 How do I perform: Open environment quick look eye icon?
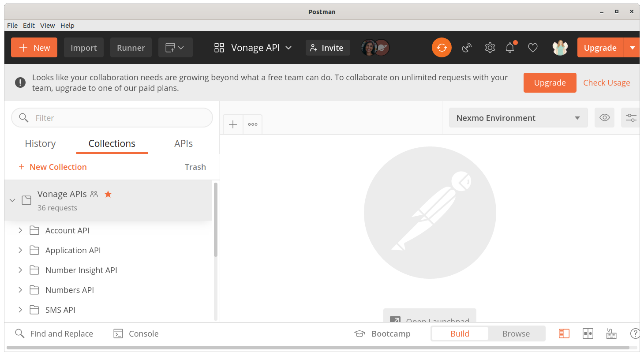(x=604, y=118)
